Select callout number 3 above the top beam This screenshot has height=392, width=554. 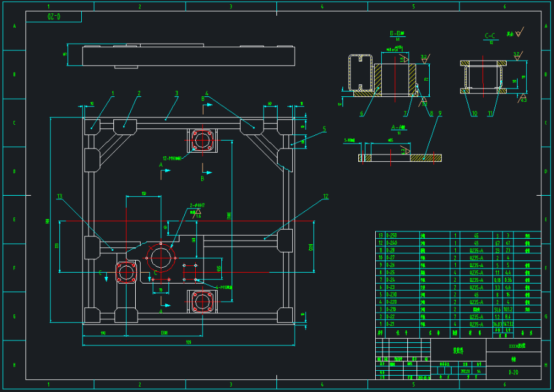(176, 93)
